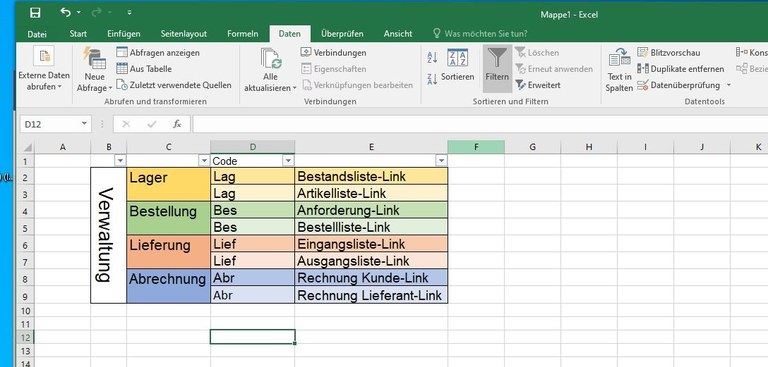Toggle the Filtern funnel button
The width and height of the screenshot is (768, 367).
tap(497, 68)
